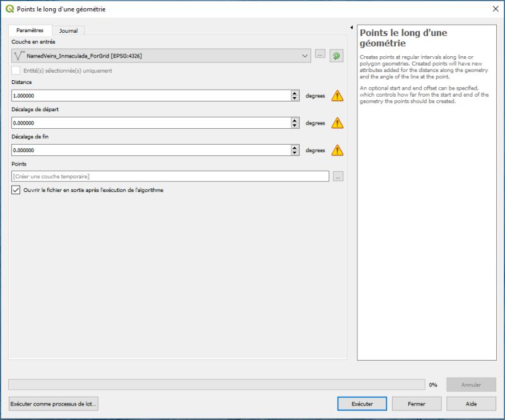Click the warning icon beside Décalage de départ
The height and width of the screenshot is (420, 505).
(338, 123)
